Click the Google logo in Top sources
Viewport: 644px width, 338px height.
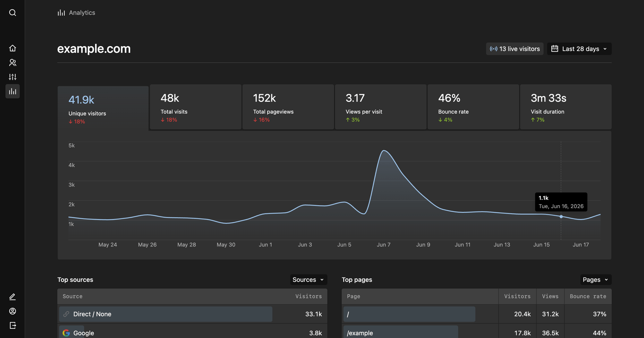pos(66,333)
